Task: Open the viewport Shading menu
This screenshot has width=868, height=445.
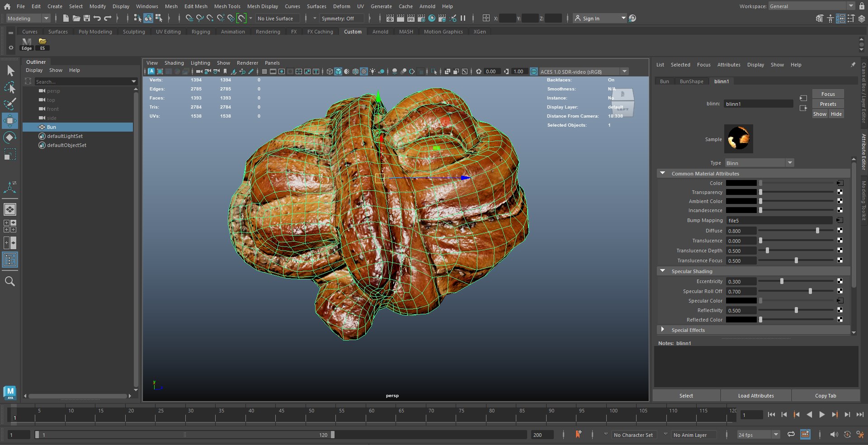Action: pos(174,63)
